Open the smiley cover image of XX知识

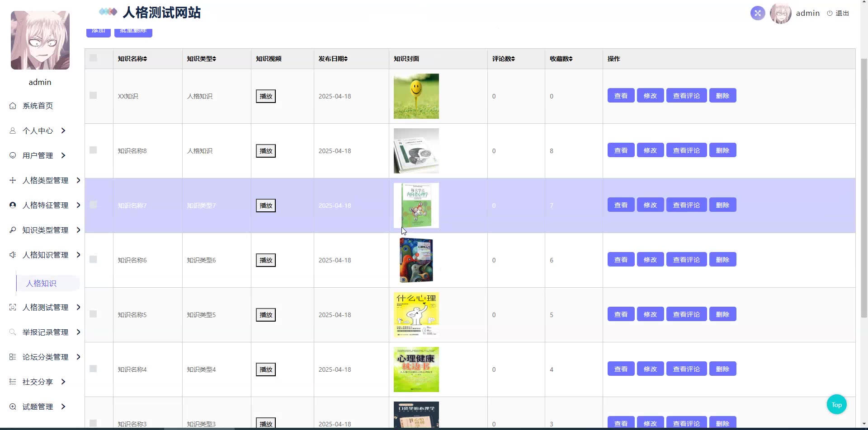point(416,96)
